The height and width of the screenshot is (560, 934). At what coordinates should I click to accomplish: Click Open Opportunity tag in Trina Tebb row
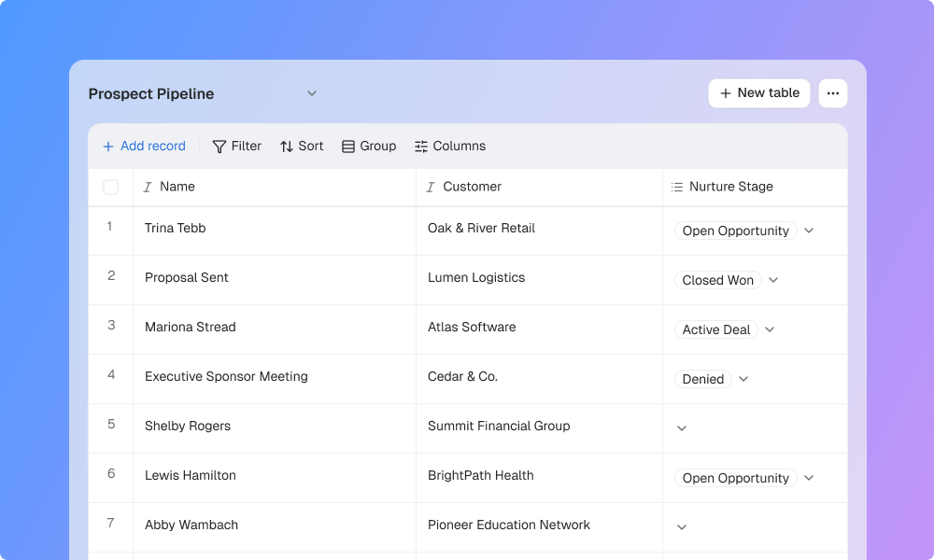[736, 231]
